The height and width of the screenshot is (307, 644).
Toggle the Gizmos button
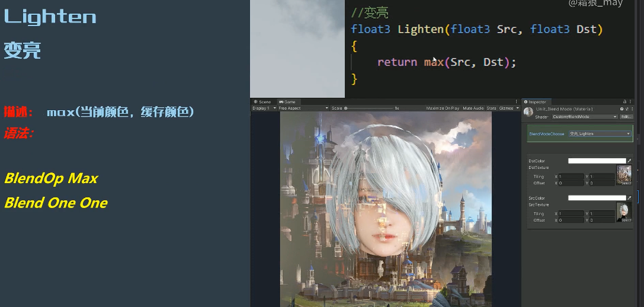click(506, 108)
